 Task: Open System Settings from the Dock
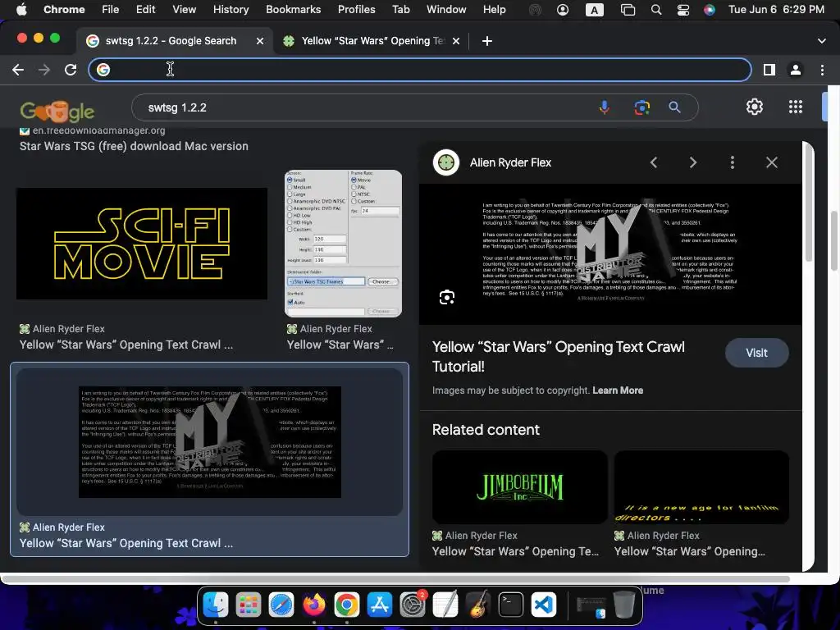(x=413, y=605)
